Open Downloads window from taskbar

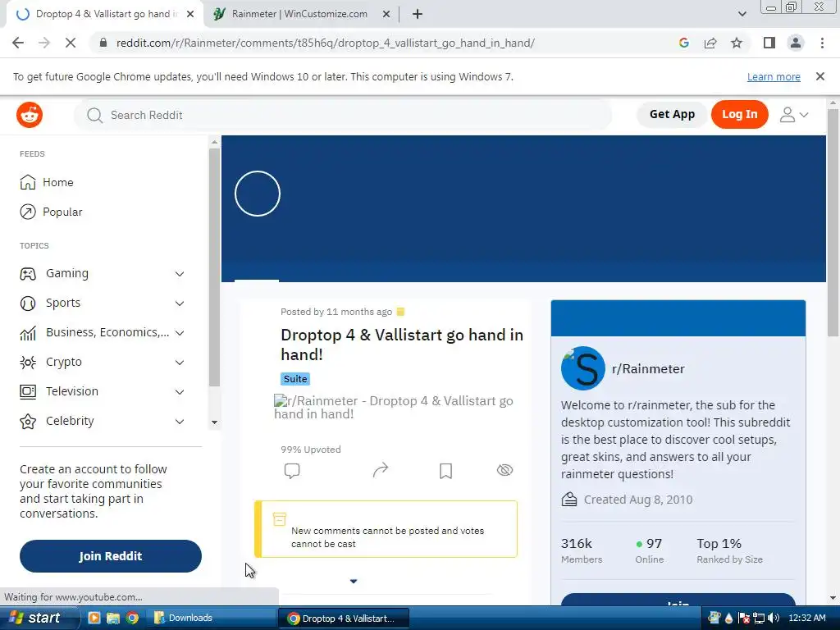click(212, 618)
